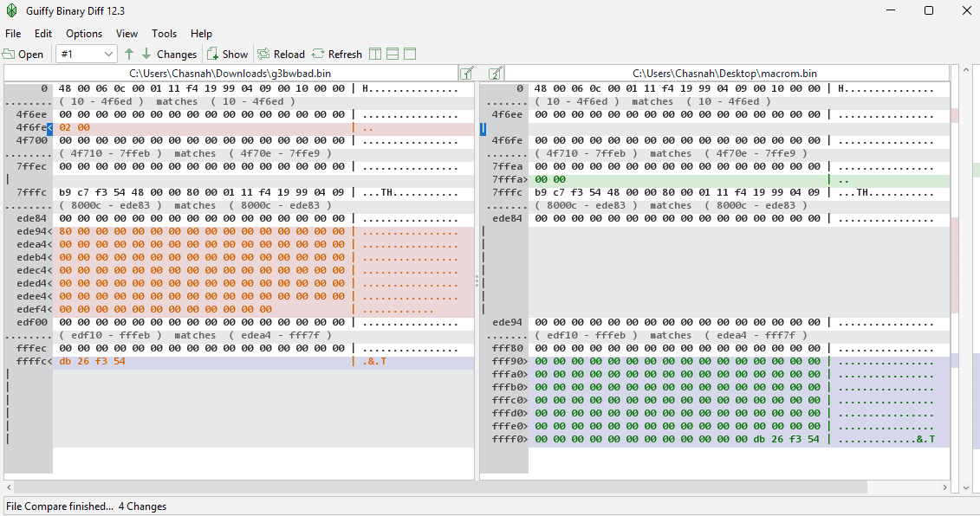The image size is (980, 516).
Task: Click right row 7ffea of zeros
Action: click(x=739, y=166)
